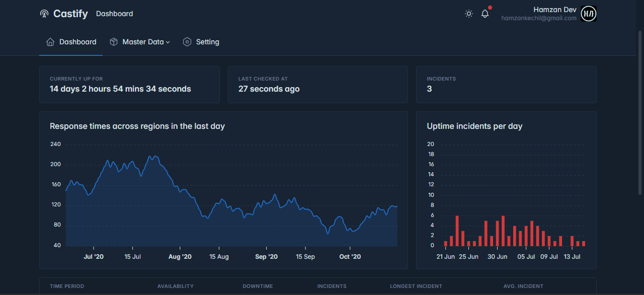Expand the Master Data chevron
This screenshot has width=644, height=295.
pos(168,43)
